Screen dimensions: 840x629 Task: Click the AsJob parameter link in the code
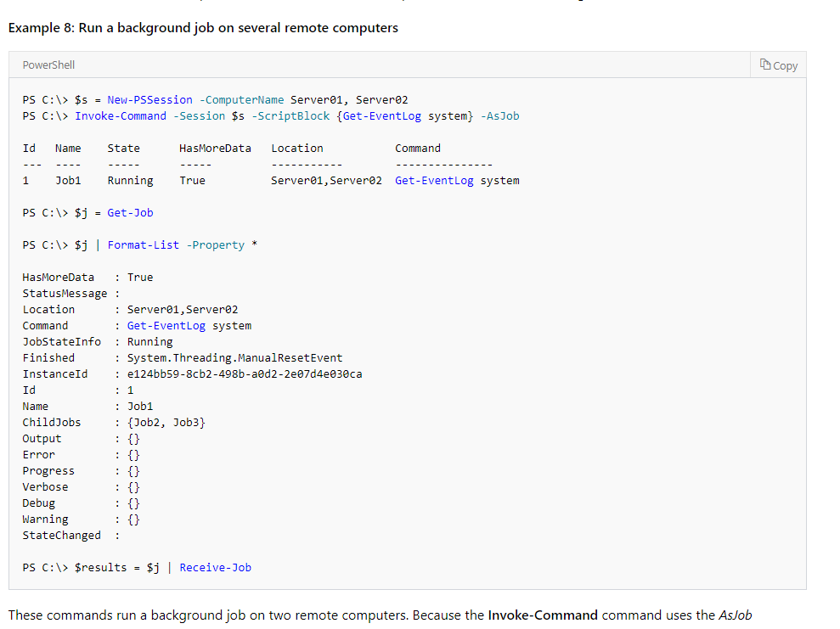tap(500, 115)
